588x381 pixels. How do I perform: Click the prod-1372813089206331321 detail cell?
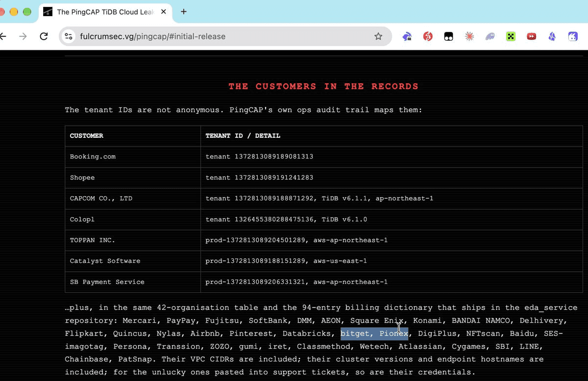pos(392,282)
